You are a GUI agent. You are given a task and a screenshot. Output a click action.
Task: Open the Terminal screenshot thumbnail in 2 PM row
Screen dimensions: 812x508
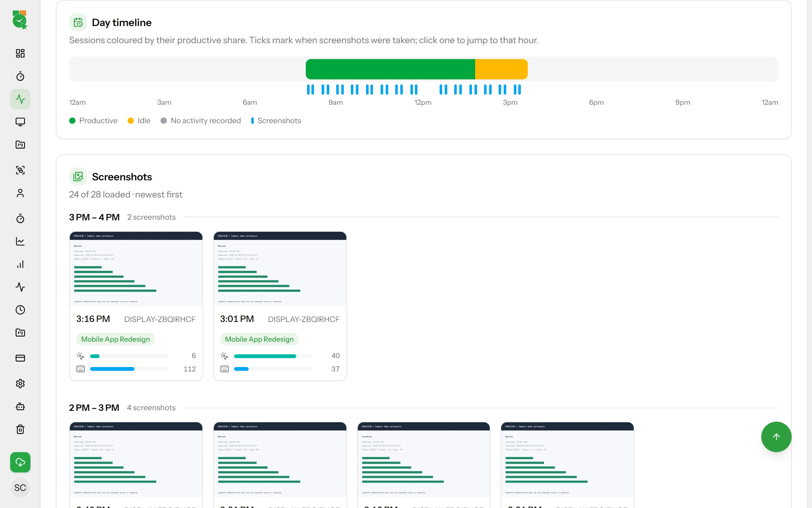pyautogui.click(x=423, y=460)
